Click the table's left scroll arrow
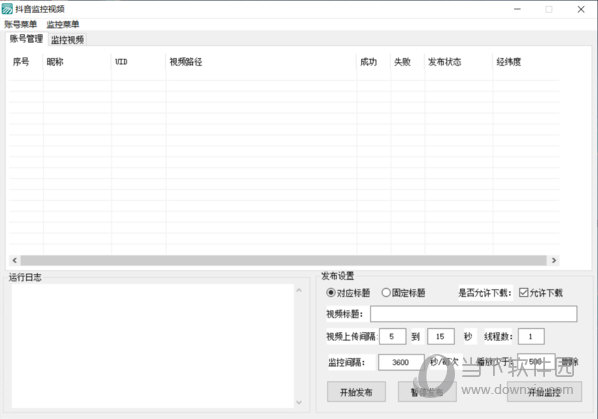This screenshot has width=598, height=419. (x=14, y=260)
